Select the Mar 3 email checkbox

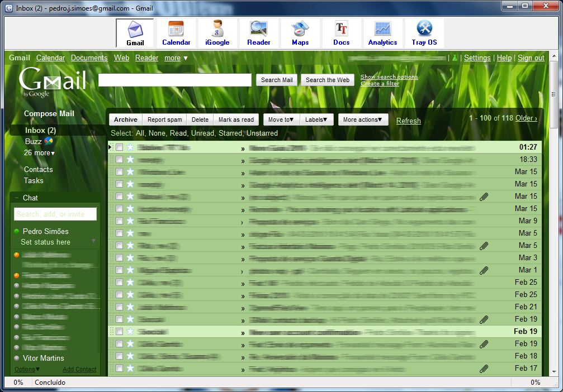tap(119, 257)
